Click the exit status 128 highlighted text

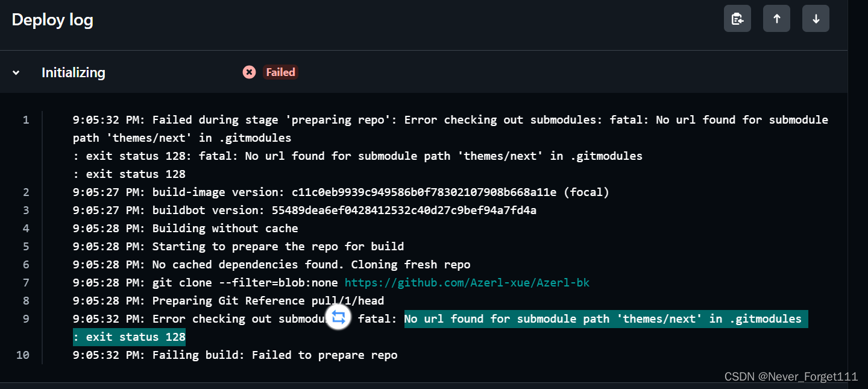(128, 337)
